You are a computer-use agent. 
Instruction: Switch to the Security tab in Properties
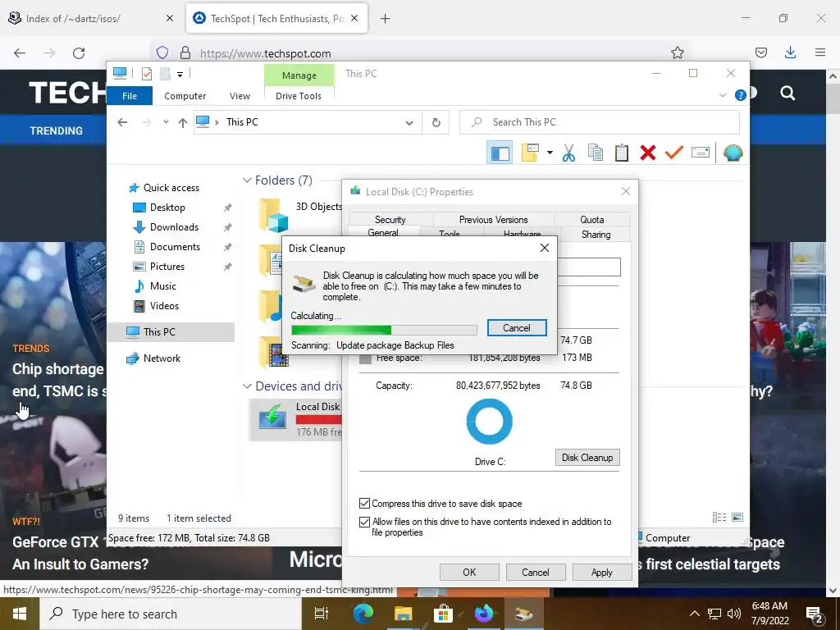[390, 220]
